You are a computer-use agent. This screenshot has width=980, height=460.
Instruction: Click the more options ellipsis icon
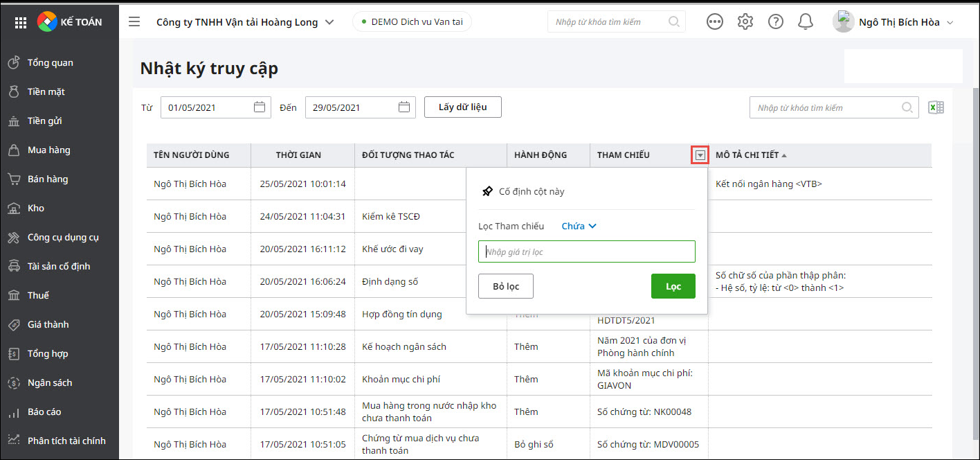point(714,22)
